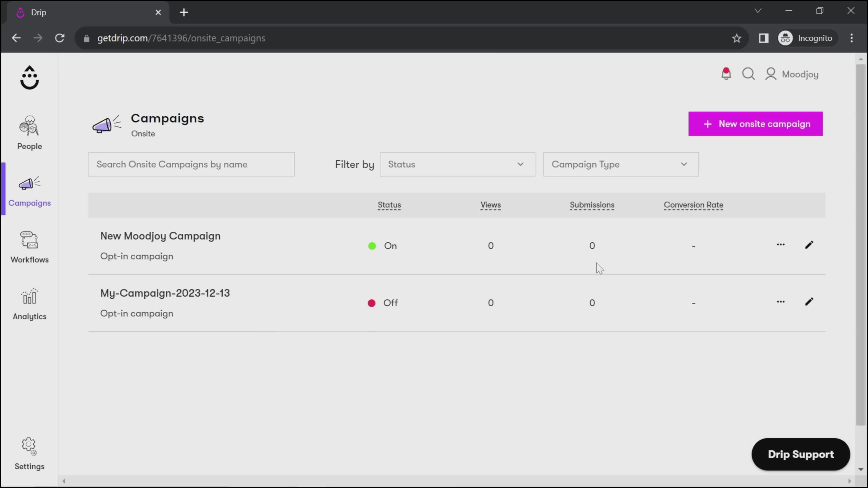This screenshot has height=488, width=868.
Task: Open the My-Campaign-2023-12-13 link
Action: (x=165, y=293)
